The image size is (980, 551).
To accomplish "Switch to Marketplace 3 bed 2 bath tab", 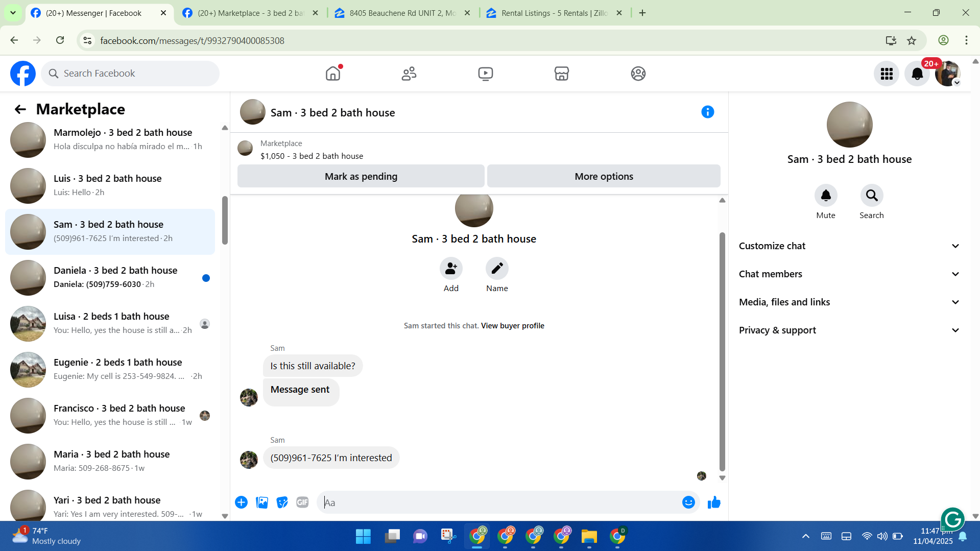I will 250,13.
